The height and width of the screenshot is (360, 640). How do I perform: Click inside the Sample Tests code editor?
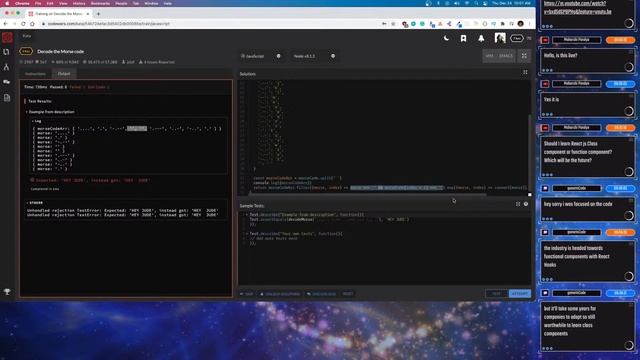384,248
